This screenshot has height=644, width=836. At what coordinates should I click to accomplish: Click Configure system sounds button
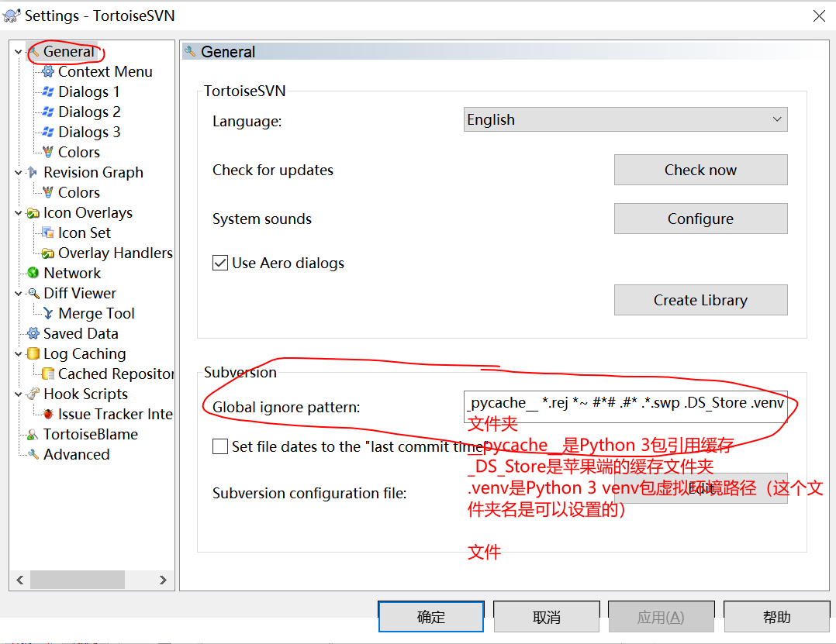(x=700, y=219)
